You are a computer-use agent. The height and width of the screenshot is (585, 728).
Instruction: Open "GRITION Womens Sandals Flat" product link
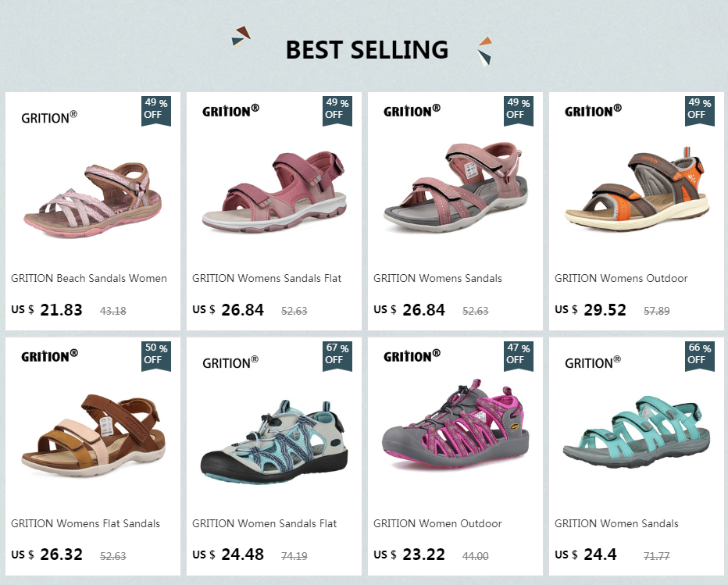click(x=266, y=278)
